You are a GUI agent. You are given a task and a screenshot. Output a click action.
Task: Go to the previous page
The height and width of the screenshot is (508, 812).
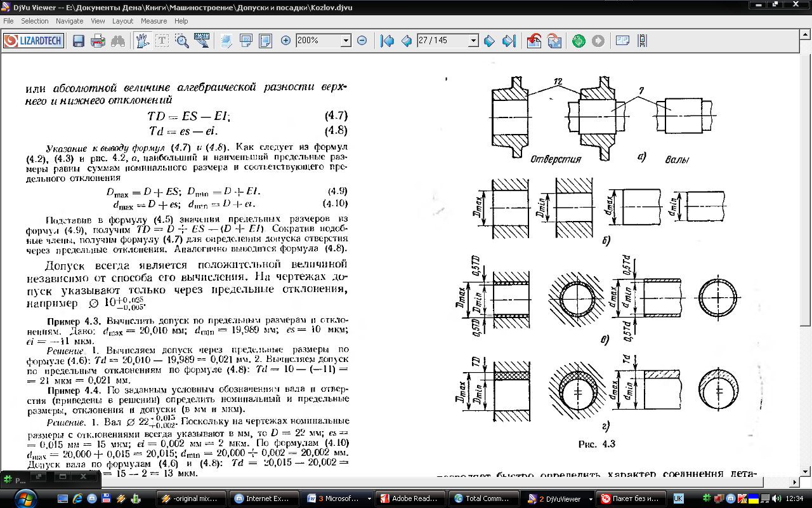pyautogui.click(x=406, y=41)
